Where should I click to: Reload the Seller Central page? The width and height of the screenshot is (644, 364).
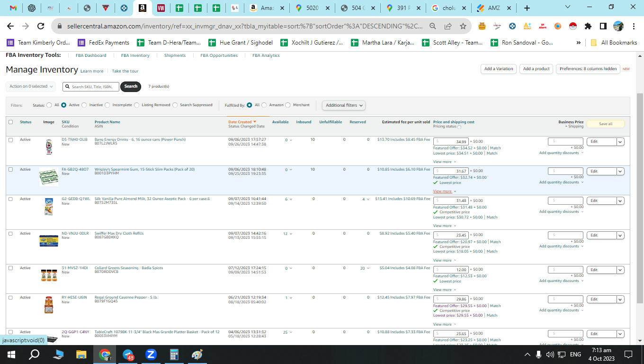click(x=41, y=26)
